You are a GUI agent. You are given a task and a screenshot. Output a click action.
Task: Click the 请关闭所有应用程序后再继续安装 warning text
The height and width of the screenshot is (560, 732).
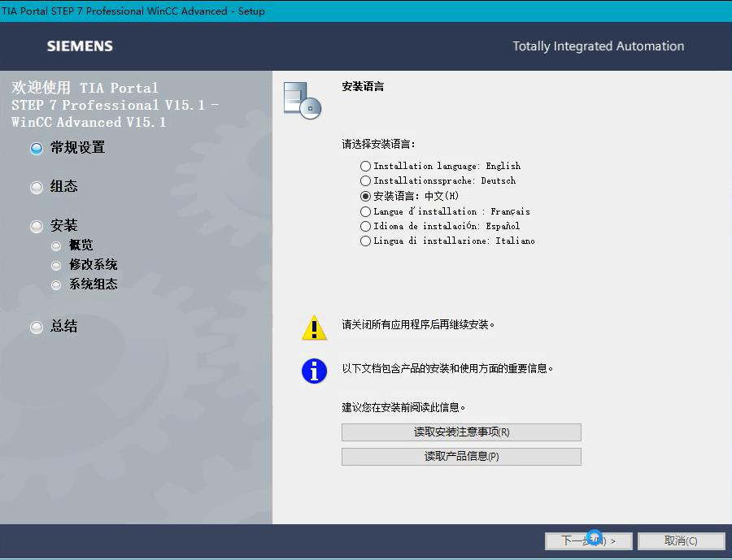pos(418,325)
